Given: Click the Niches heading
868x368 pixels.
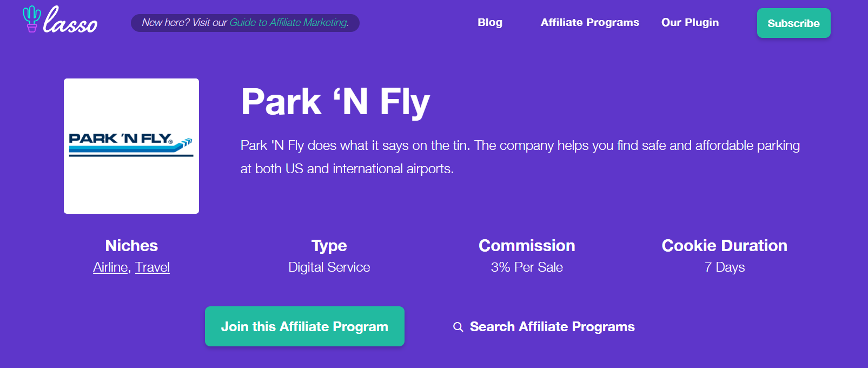Looking at the screenshot, I should pos(131,246).
